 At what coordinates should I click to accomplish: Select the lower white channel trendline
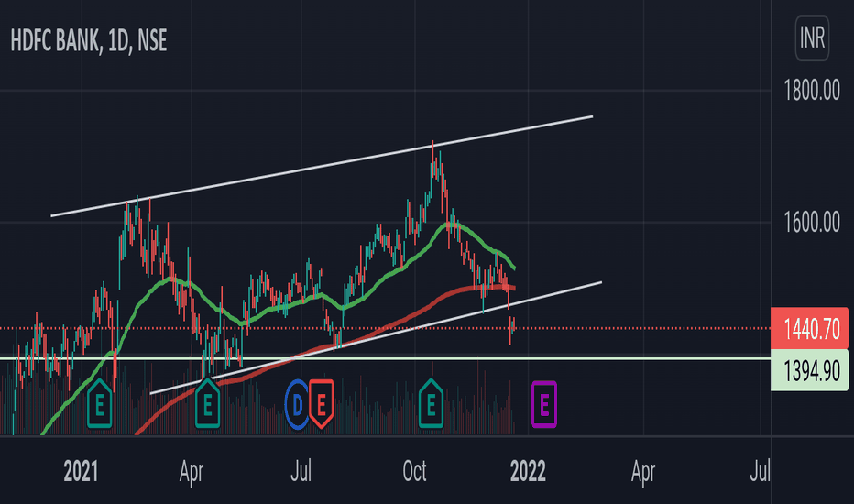point(376,338)
